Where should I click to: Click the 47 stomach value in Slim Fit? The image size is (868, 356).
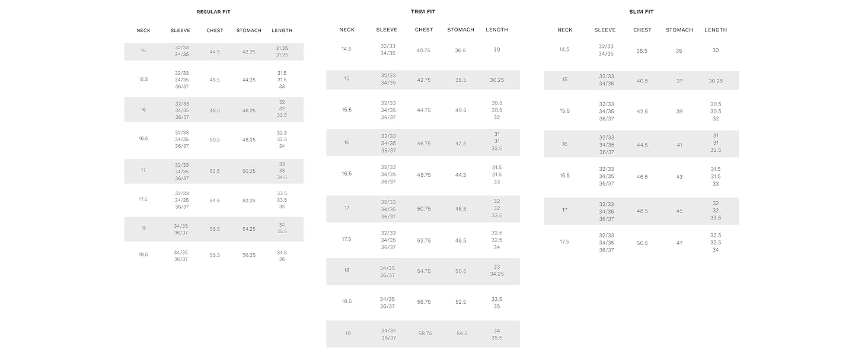click(679, 243)
